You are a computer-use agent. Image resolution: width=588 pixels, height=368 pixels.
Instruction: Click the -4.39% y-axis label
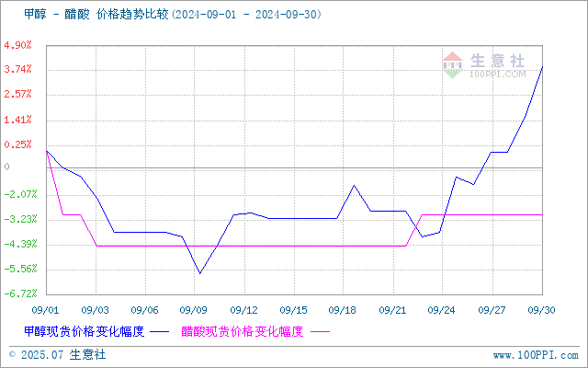tap(20, 245)
